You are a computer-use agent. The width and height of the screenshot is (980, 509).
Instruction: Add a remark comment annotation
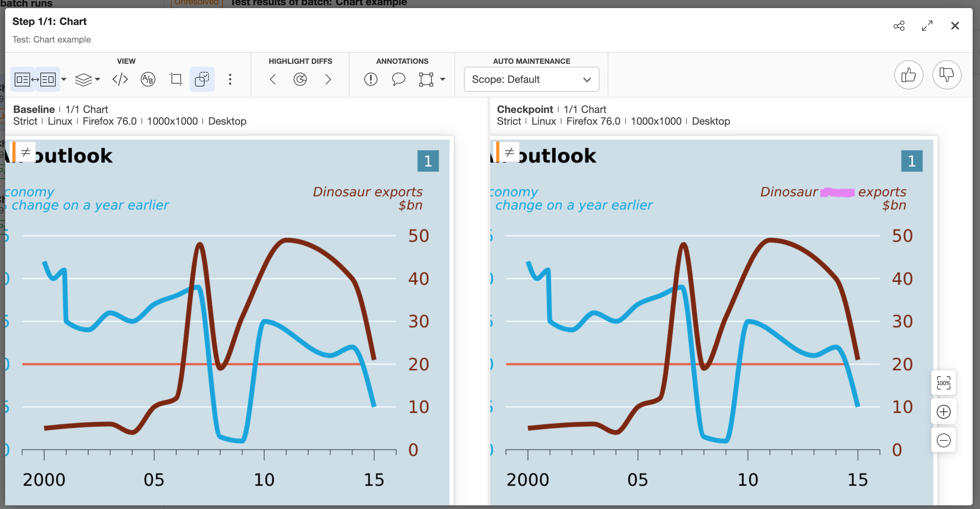pyautogui.click(x=398, y=79)
